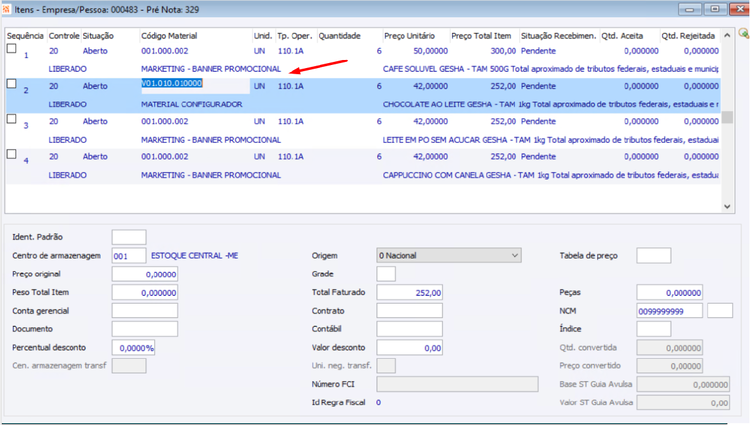Click the Código Material column header

[x=169, y=36]
